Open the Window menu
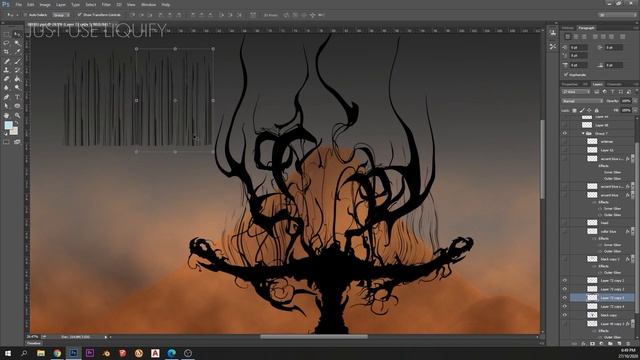The height and width of the screenshot is (360, 640). 148,4
